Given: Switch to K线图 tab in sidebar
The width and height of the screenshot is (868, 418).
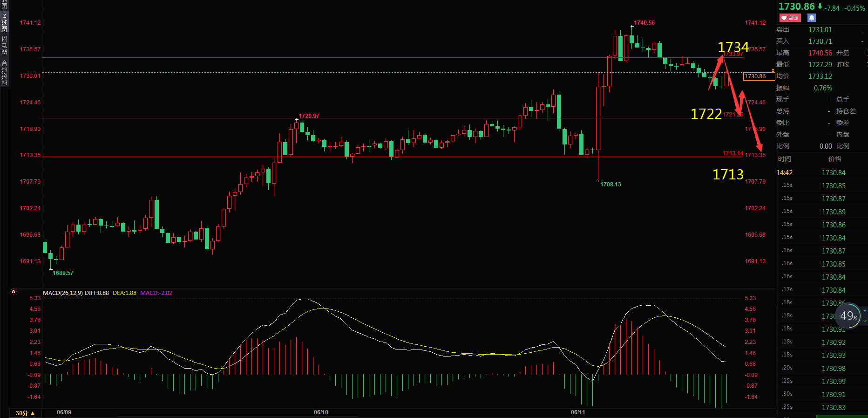Looking at the screenshot, I should tap(4, 22).
